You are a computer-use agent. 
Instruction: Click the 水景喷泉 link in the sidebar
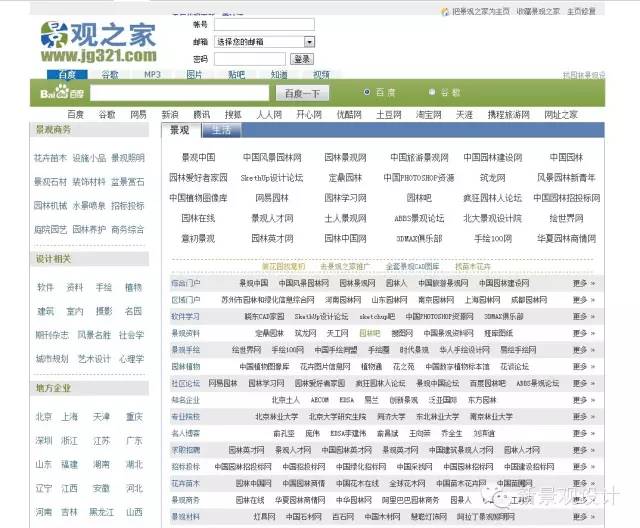(89, 206)
